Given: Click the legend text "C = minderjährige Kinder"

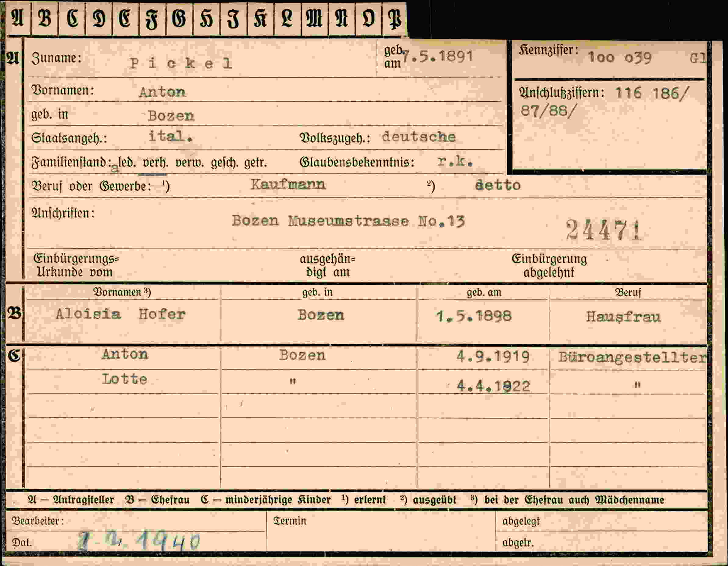Looking at the screenshot, I should (266, 500).
